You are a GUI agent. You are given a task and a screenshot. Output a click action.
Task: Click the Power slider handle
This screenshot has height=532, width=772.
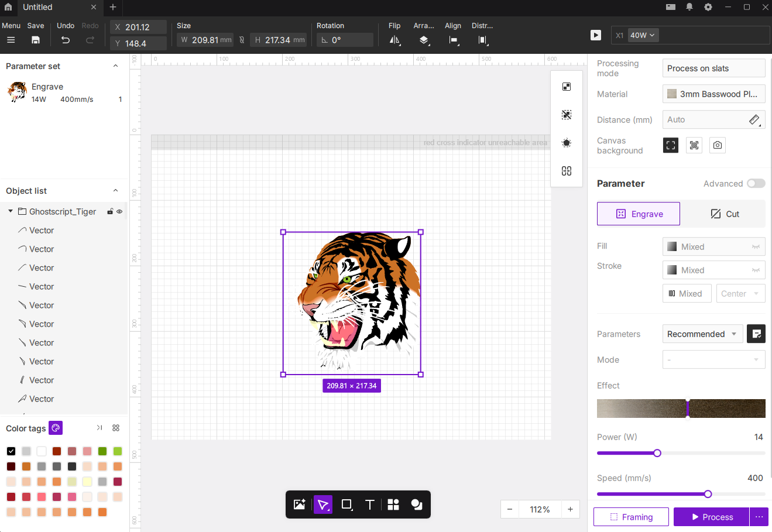pyautogui.click(x=657, y=453)
